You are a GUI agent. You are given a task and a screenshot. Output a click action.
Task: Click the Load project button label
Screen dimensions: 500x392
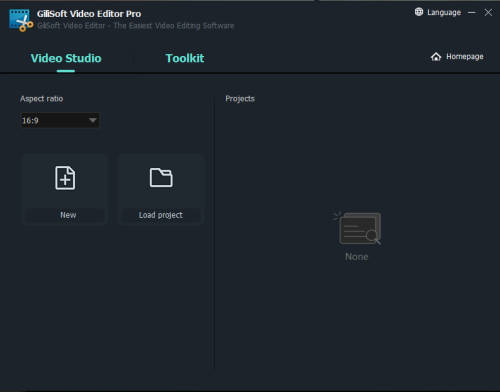[x=161, y=215]
